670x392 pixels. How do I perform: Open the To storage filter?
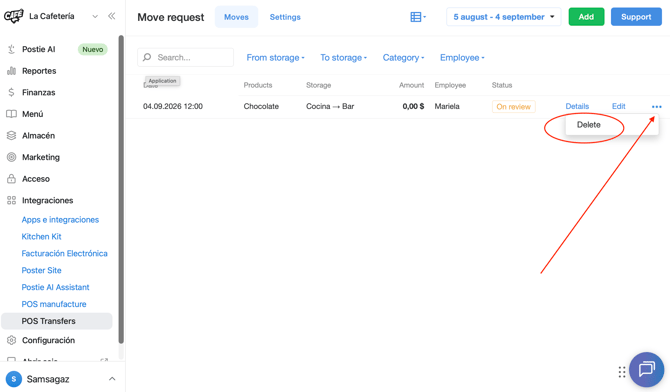coord(344,58)
